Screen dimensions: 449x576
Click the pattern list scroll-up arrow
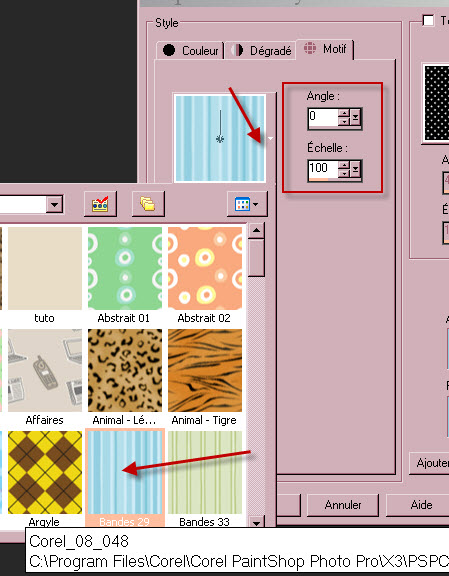coord(256,231)
